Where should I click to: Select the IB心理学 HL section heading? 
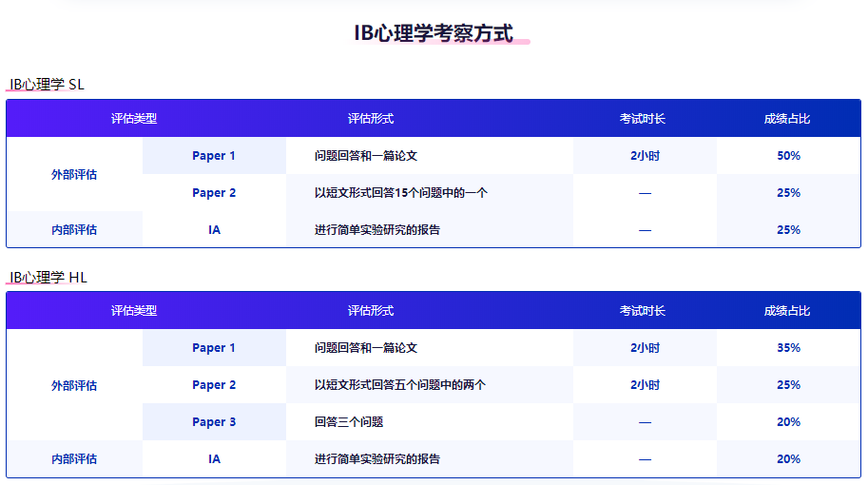48,277
